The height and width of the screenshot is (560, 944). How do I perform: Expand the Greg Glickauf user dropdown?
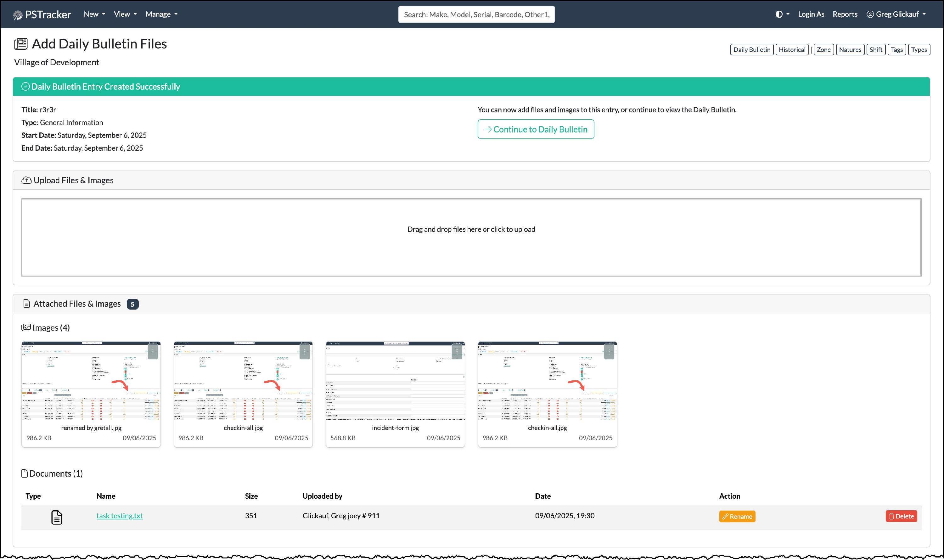click(x=896, y=14)
